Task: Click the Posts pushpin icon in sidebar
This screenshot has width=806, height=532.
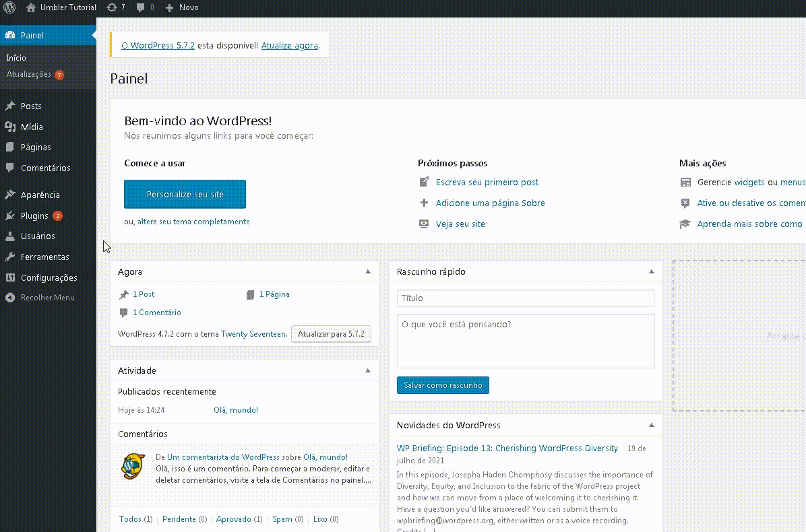Action: (x=10, y=106)
